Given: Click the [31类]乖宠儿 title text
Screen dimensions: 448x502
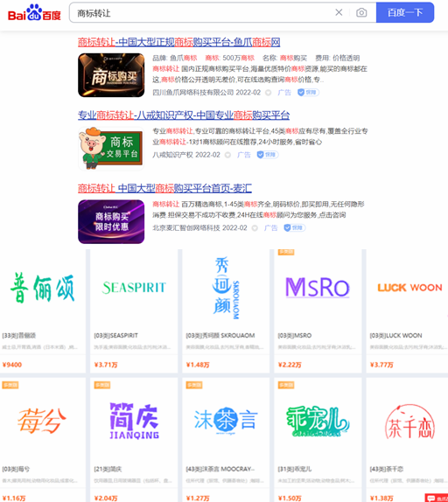Looking at the screenshot, I should tap(295, 469).
